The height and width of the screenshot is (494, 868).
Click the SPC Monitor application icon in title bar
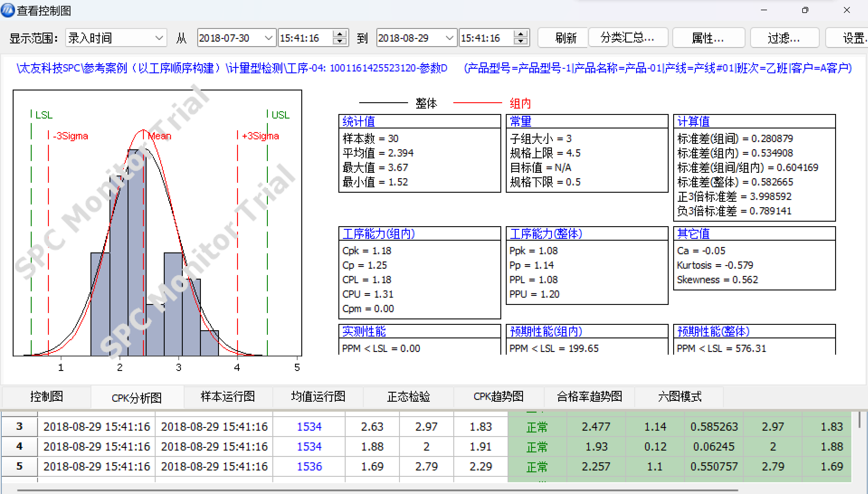tap(8, 10)
